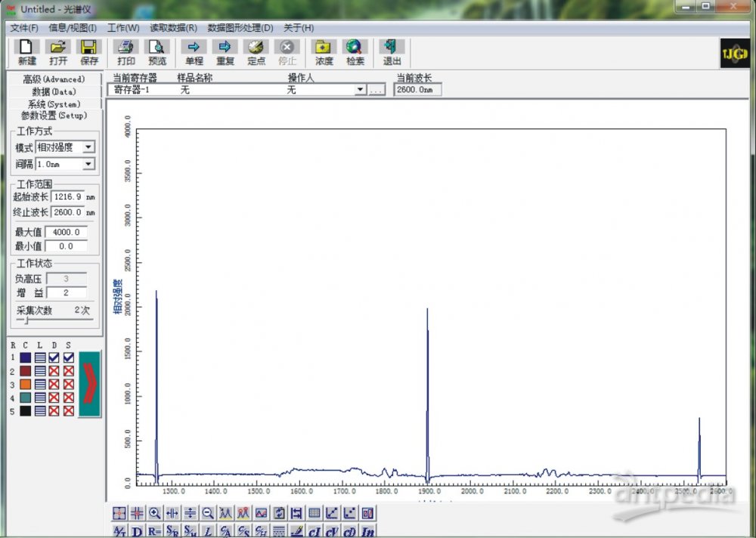Click the large red arrow button
This screenshot has width=756, height=538.
[89, 384]
